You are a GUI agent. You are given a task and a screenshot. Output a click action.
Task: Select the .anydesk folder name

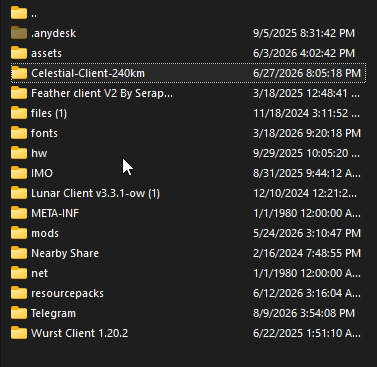pyautogui.click(x=53, y=33)
